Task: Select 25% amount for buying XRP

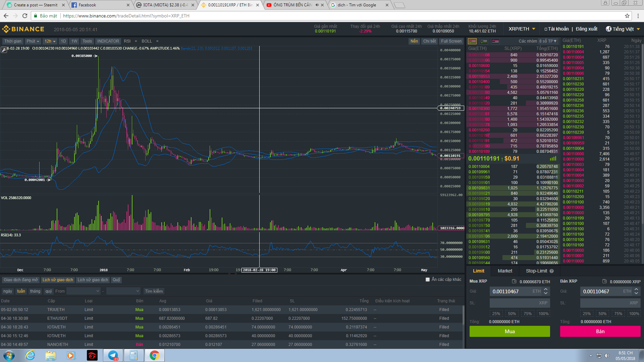Action: (x=496, y=314)
